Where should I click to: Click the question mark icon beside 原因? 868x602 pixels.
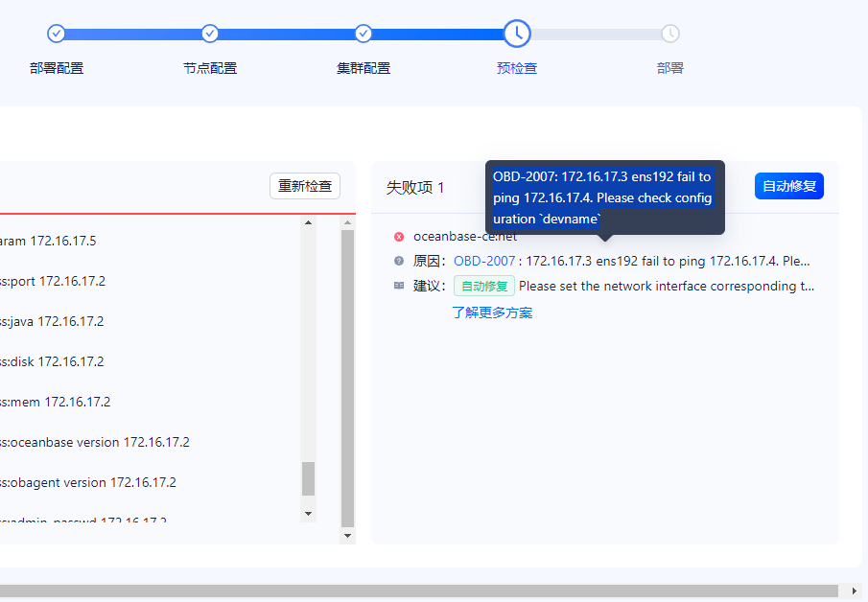[399, 261]
